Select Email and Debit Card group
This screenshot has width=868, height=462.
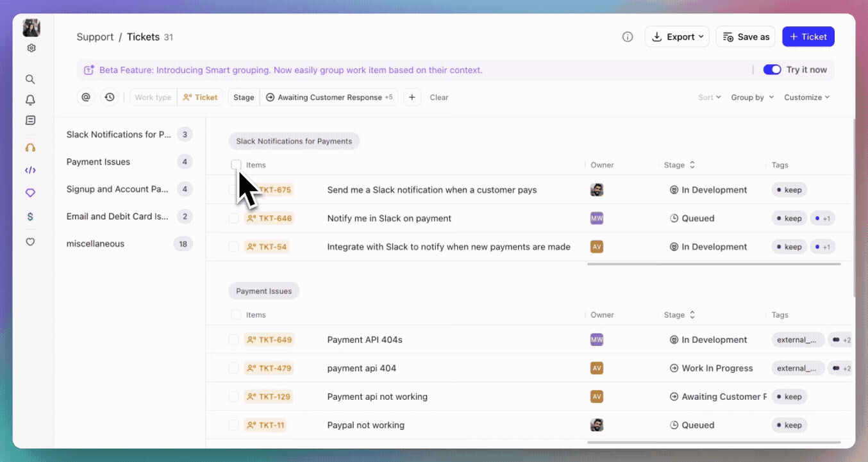pyautogui.click(x=129, y=217)
